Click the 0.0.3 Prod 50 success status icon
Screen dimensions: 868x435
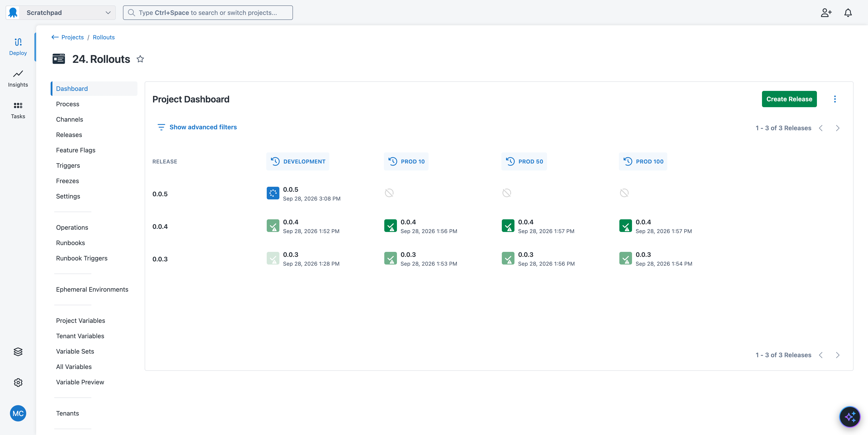(x=508, y=258)
